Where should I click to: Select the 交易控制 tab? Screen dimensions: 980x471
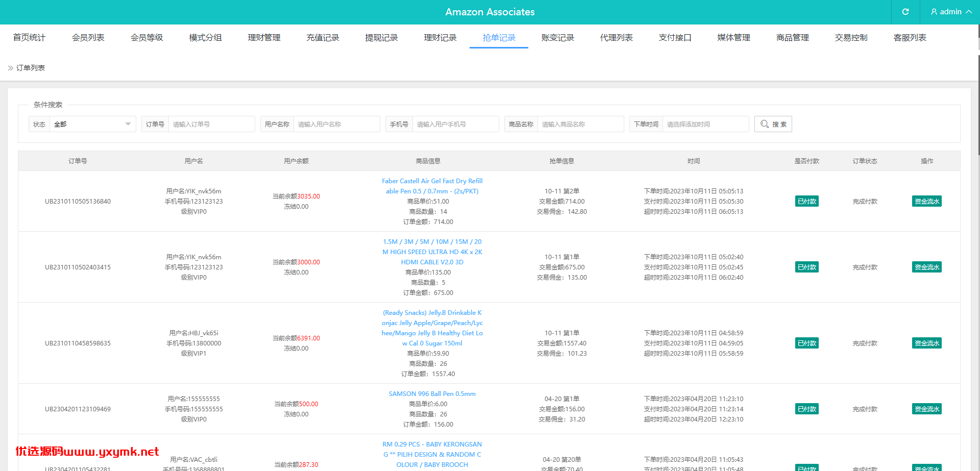[851, 37]
